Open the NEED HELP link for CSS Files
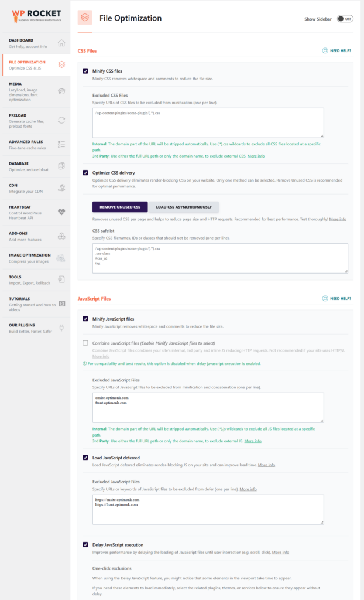364x600 pixels. (x=336, y=52)
